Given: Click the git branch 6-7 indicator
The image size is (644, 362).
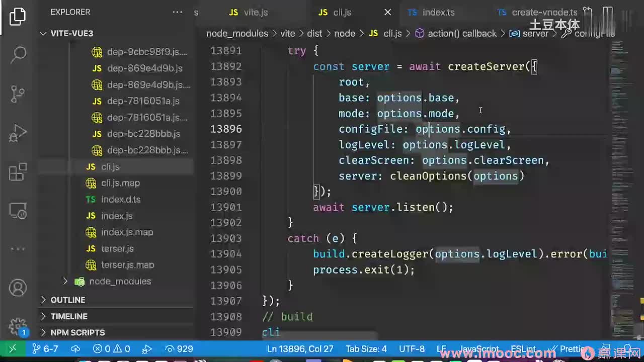Looking at the screenshot, I should [45, 348].
